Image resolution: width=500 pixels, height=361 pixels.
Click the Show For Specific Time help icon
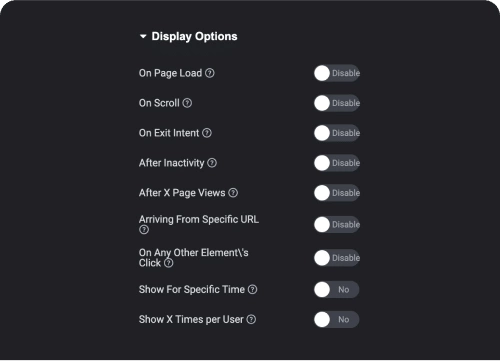pos(253,289)
